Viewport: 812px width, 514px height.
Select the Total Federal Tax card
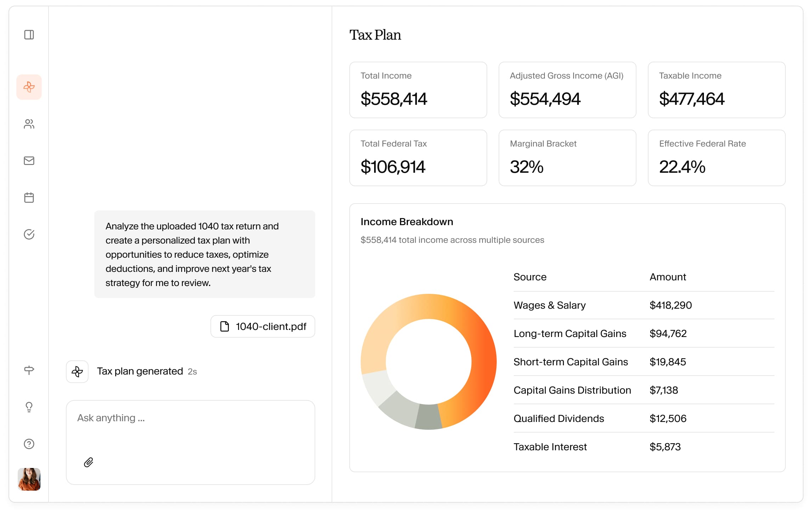pos(418,158)
